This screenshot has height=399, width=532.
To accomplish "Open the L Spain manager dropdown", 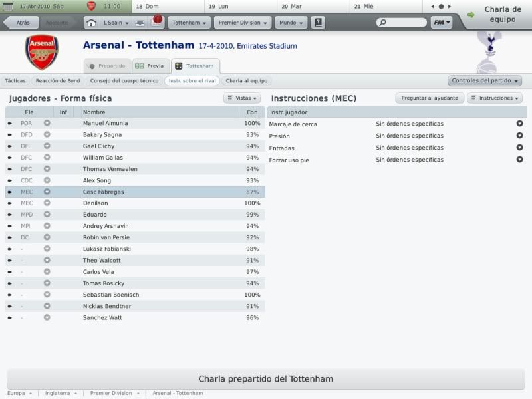I will [x=116, y=23].
